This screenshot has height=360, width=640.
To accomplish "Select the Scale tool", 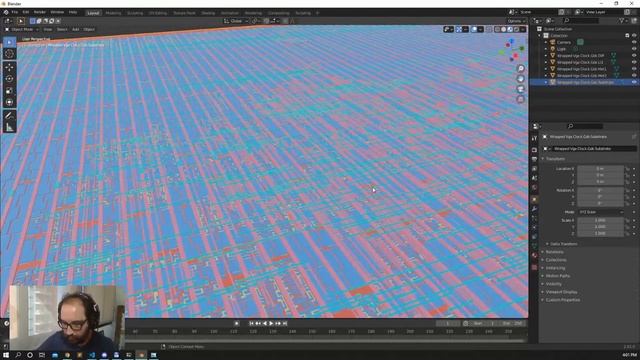I will (x=9, y=91).
